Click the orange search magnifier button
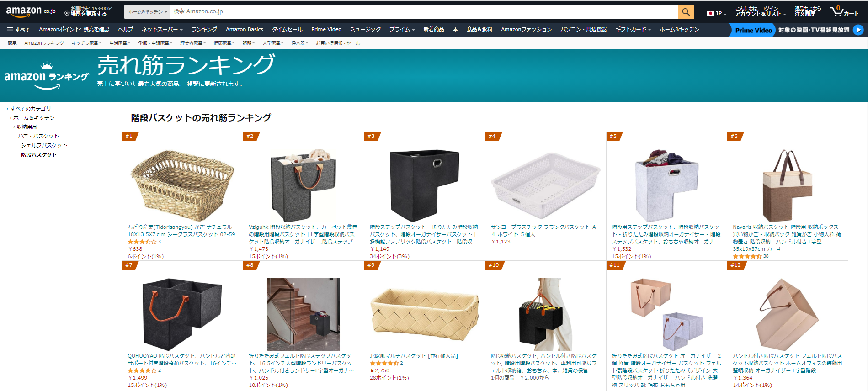The width and height of the screenshot is (868, 391). [x=686, y=12]
